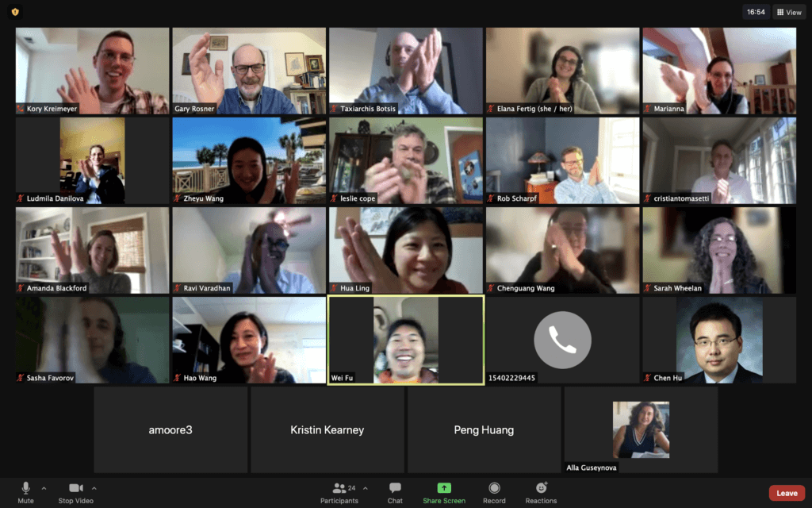Select the Wei Fu name label

(x=342, y=378)
